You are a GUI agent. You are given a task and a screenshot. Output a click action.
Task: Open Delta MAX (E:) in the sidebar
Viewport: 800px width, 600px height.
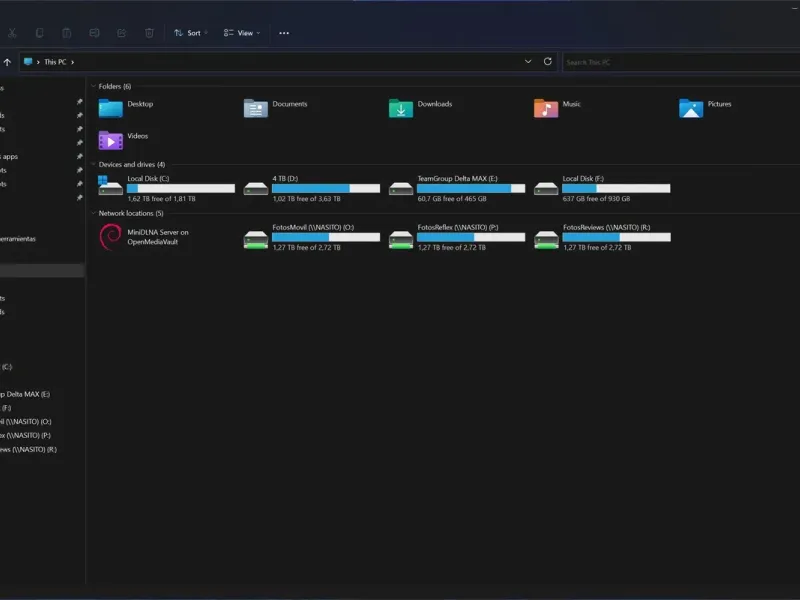[26, 394]
